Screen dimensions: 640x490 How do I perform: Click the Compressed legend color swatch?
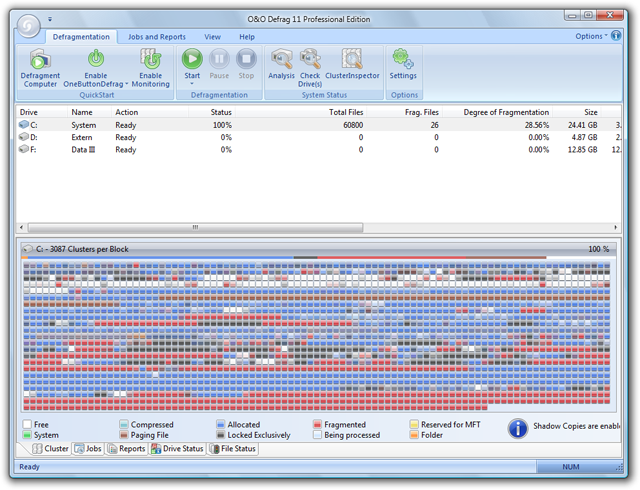(x=124, y=424)
